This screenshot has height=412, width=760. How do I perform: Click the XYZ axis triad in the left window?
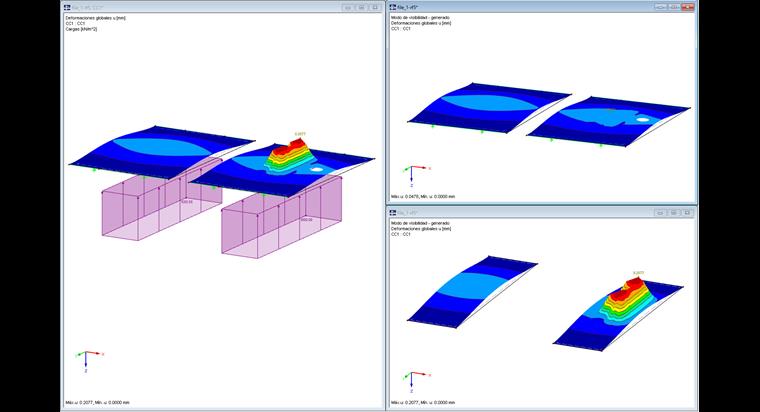coord(89,361)
